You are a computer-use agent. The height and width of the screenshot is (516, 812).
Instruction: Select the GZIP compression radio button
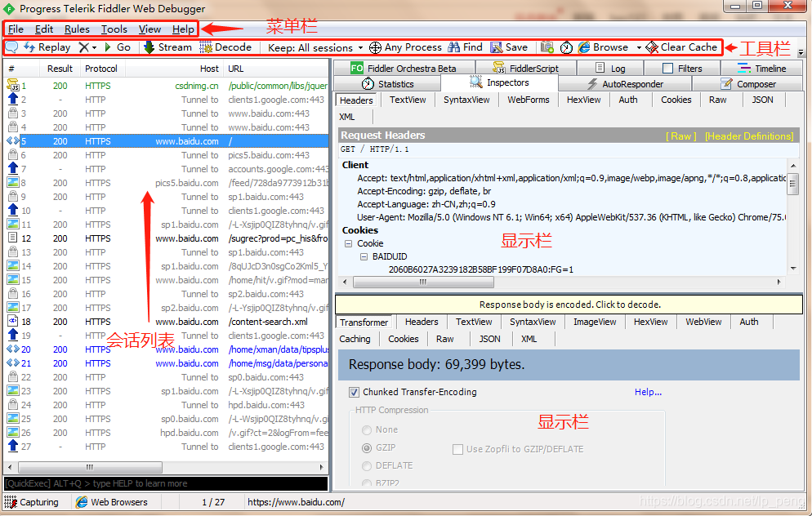click(x=367, y=447)
